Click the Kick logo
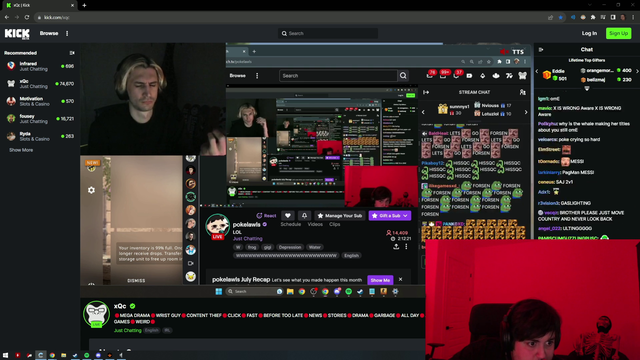The width and height of the screenshot is (640, 360). (x=17, y=33)
